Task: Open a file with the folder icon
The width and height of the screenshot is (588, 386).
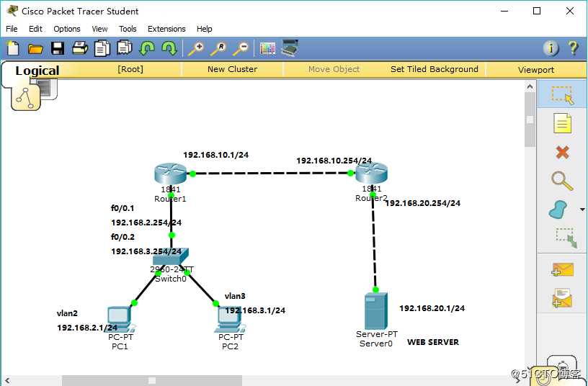Action: tap(35, 49)
